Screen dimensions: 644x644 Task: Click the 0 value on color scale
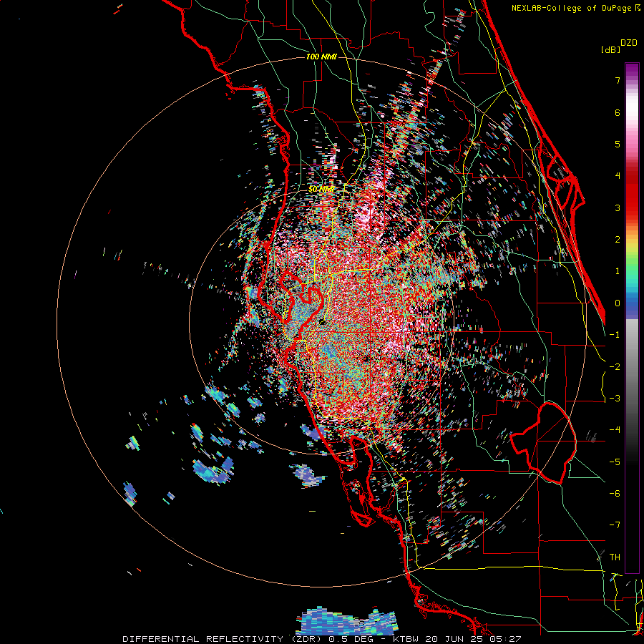tap(618, 303)
